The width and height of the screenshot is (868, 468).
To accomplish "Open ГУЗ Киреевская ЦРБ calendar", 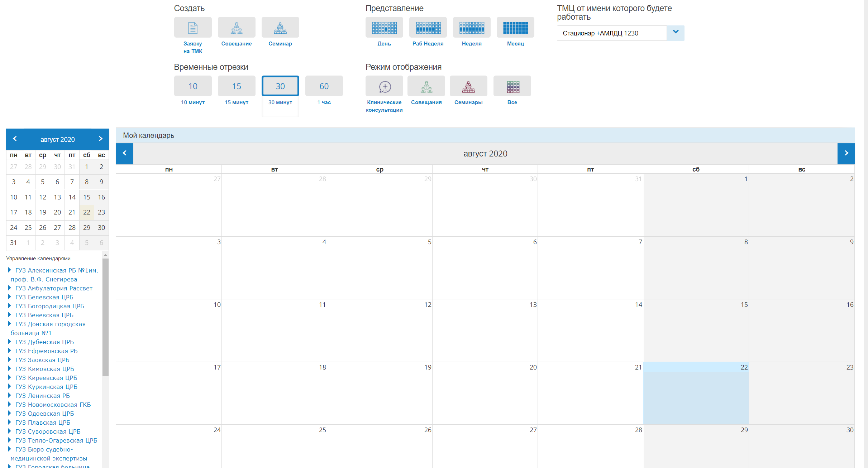I will point(46,378).
